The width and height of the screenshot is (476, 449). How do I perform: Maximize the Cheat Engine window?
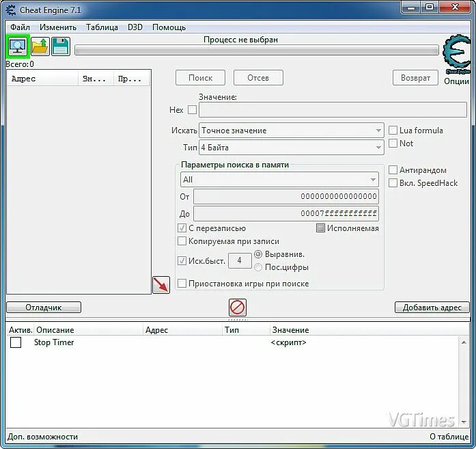pos(430,8)
